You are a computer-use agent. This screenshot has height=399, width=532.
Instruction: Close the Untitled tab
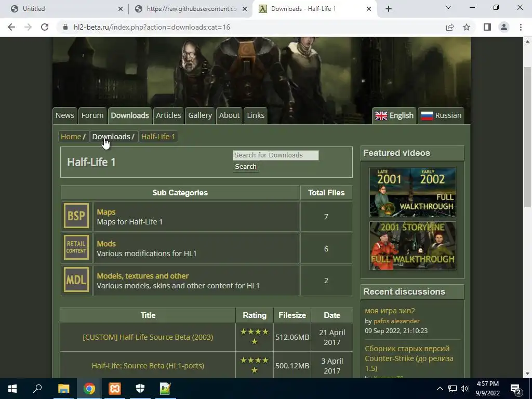click(121, 9)
